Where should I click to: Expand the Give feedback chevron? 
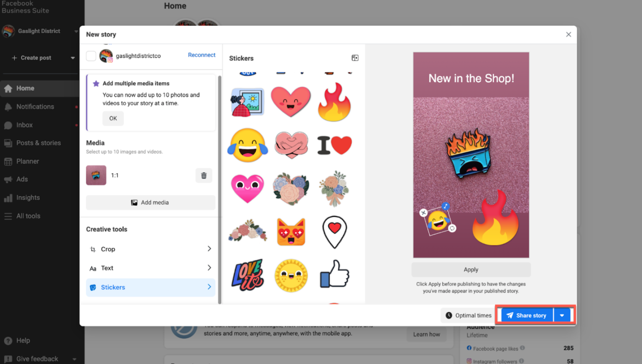tap(74, 359)
